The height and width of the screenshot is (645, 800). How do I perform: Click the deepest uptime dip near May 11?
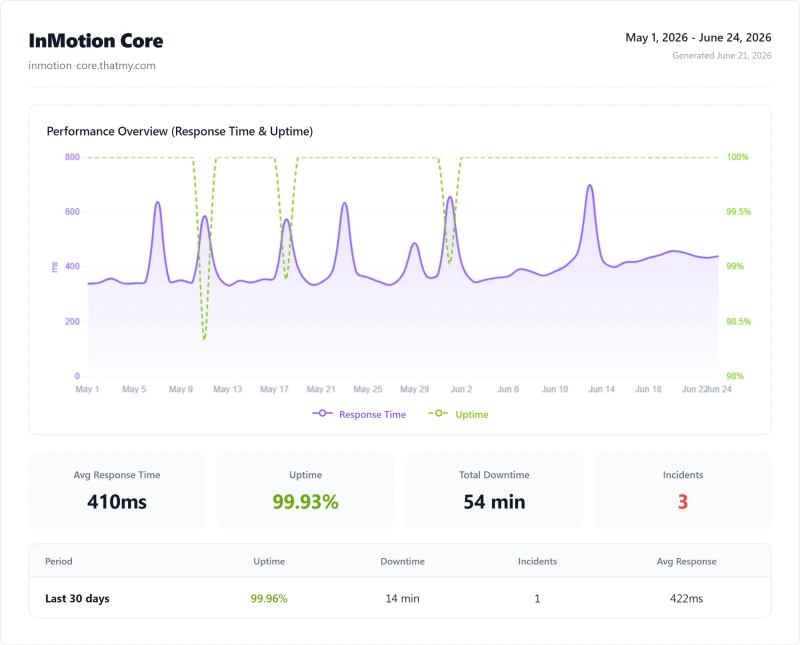coord(204,339)
